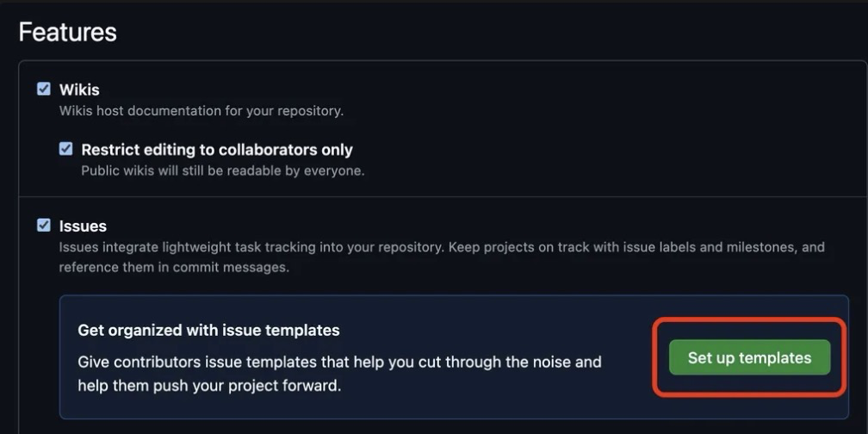The width and height of the screenshot is (868, 434).
Task: Click the Restrict editing to collaborators only label
Action: (x=217, y=150)
